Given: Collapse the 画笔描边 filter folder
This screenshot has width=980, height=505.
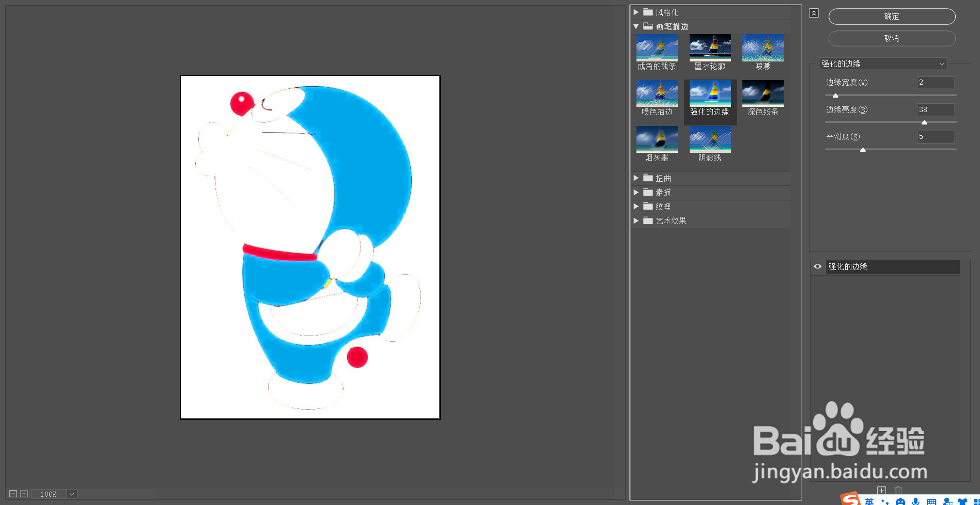Looking at the screenshot, I should 636,26.
